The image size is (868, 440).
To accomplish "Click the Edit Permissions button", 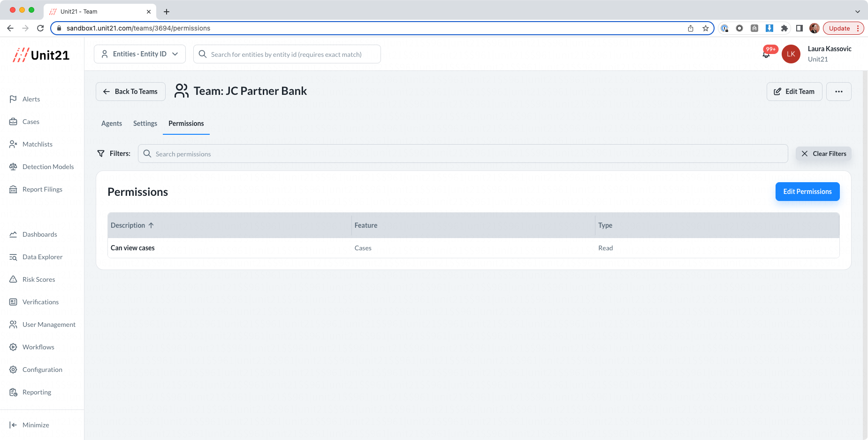I will 807,192.
